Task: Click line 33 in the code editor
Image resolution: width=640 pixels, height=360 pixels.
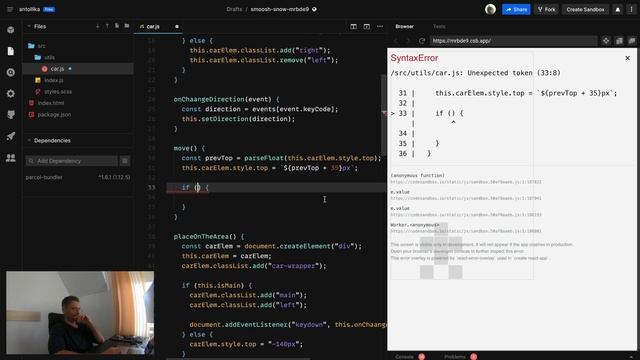Action: [x=276, y=187]
